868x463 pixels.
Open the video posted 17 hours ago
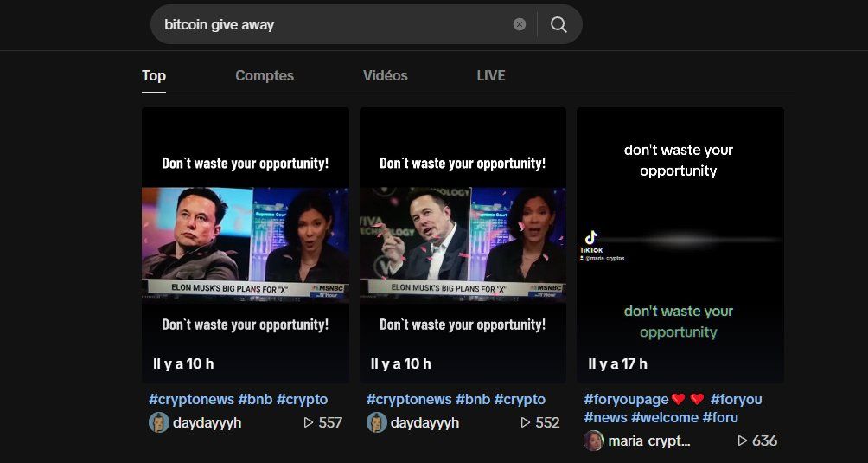tap(680, 245)
